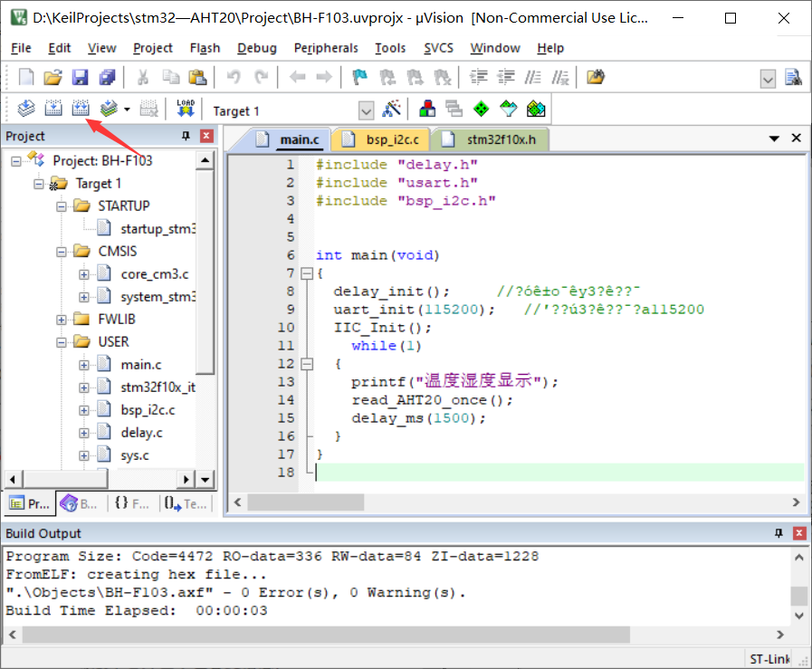Undo last edit using the Undo arrow

tap(234, 77)
